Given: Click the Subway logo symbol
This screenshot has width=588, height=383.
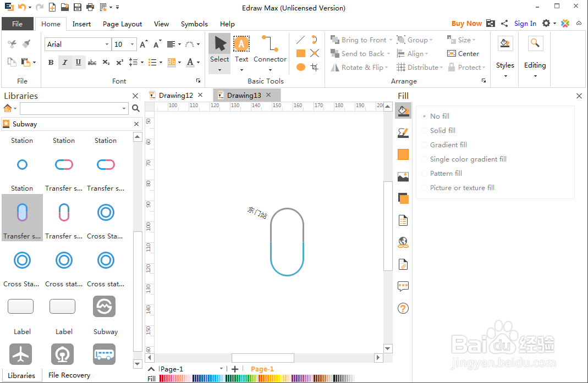Looking at the screenshot, I should (x=105, y=307).
